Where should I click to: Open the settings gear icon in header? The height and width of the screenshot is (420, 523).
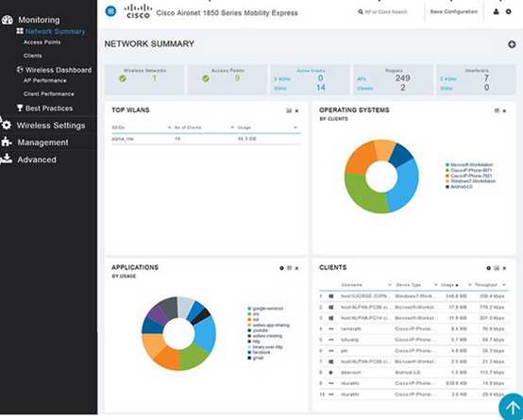click(508, 11)
